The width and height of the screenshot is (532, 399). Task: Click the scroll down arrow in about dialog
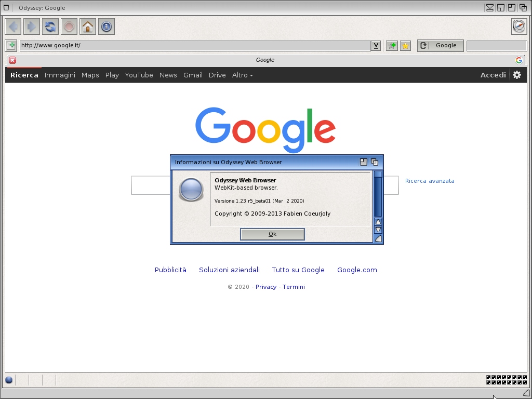click(378, 230)
